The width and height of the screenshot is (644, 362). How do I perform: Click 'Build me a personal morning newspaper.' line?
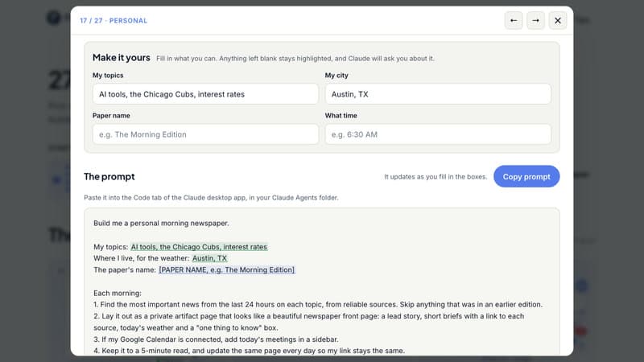[161, 224]
